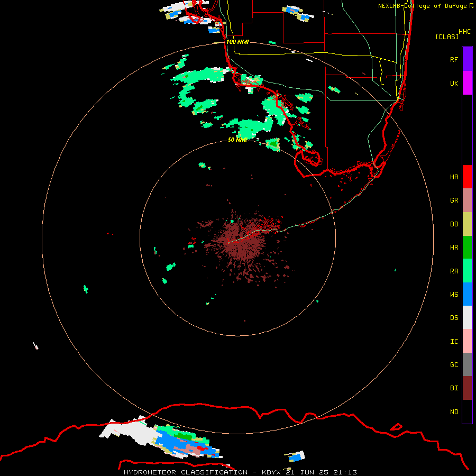The image size is (476, 476).
Task: Click the 50 NMI range ring label
Action: (x=237, y=140)
